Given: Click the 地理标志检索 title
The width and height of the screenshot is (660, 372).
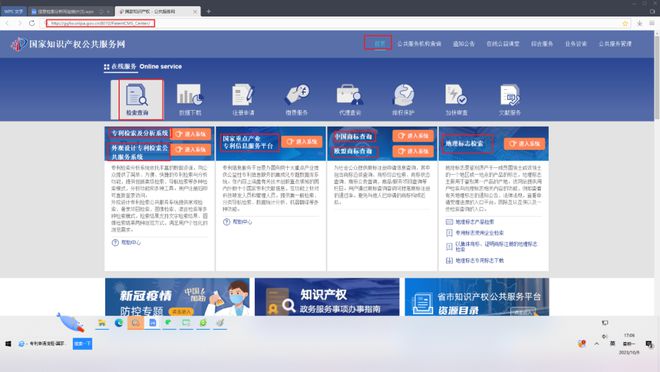Looking at the screenshot, I should coord(464,143).
